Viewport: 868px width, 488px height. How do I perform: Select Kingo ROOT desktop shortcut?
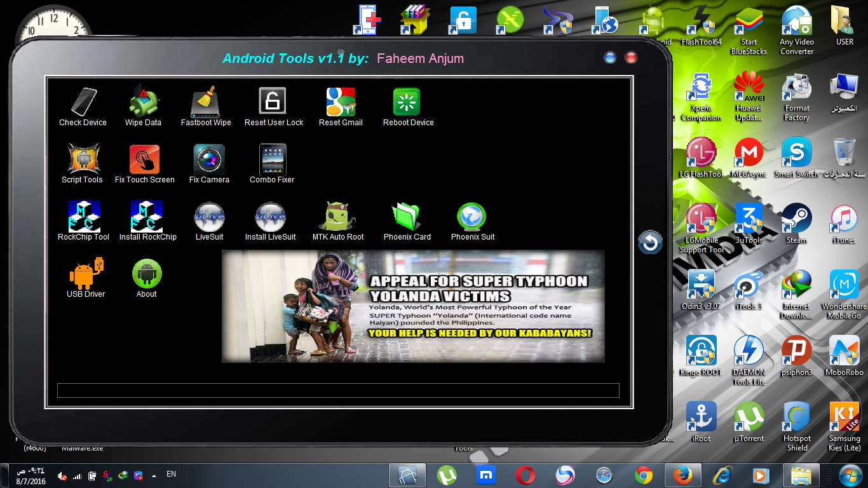coord(702,356)
